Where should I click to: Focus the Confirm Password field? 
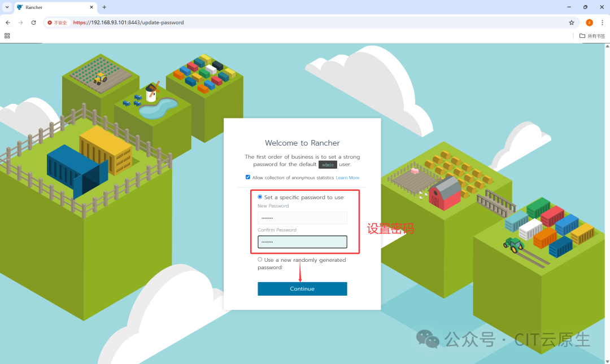302,242
